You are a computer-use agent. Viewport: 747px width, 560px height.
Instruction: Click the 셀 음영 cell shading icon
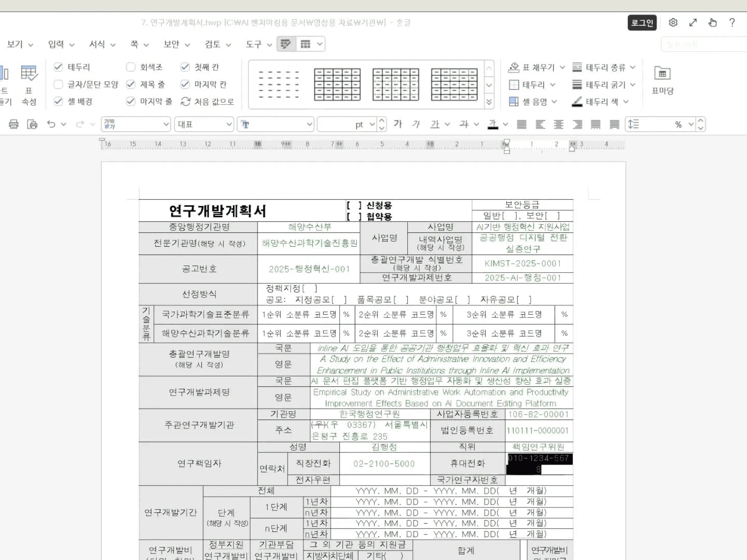tap(530, 102)
